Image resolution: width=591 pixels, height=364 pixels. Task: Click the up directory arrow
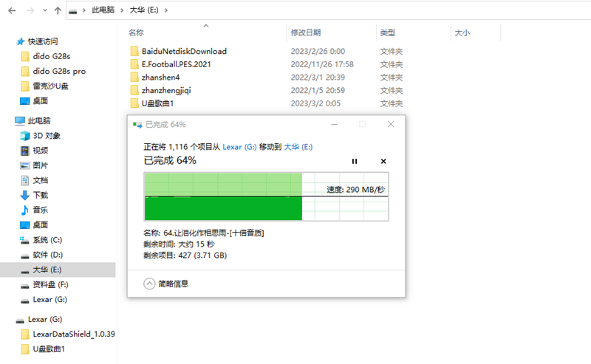click(x=58, y=12)
